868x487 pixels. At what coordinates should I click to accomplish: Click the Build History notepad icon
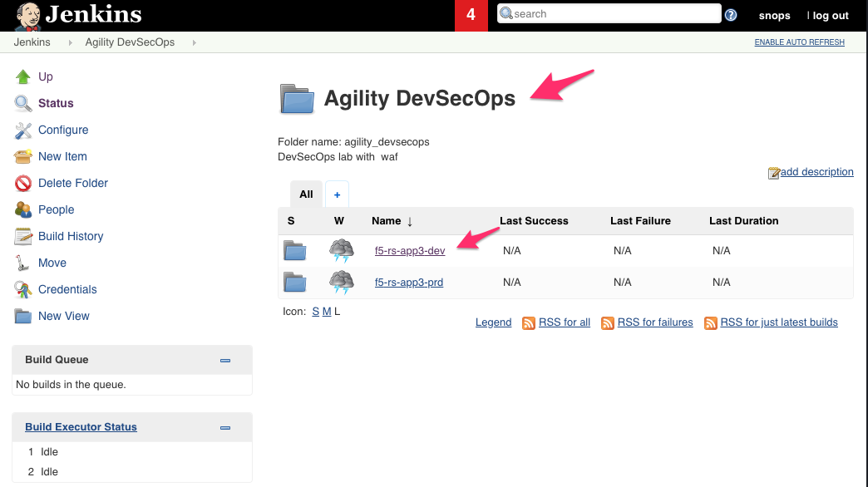(22, 236)
